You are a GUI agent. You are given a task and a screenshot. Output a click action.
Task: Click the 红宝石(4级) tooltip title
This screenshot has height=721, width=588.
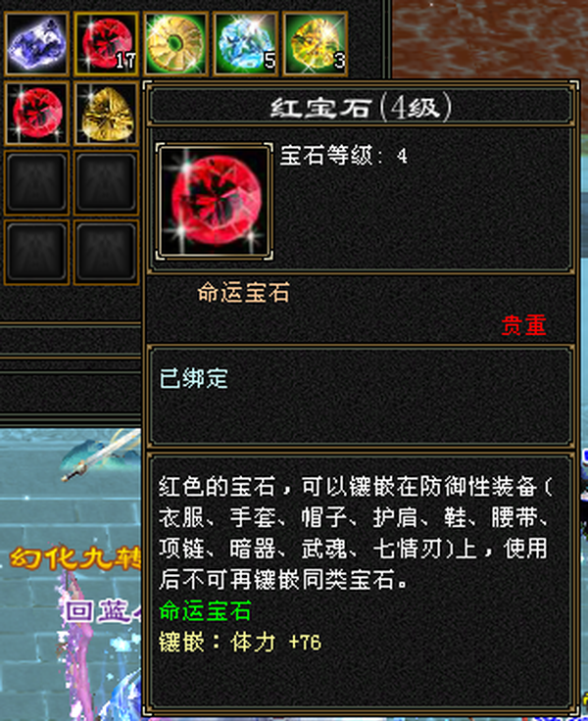[x=361, y=108]
